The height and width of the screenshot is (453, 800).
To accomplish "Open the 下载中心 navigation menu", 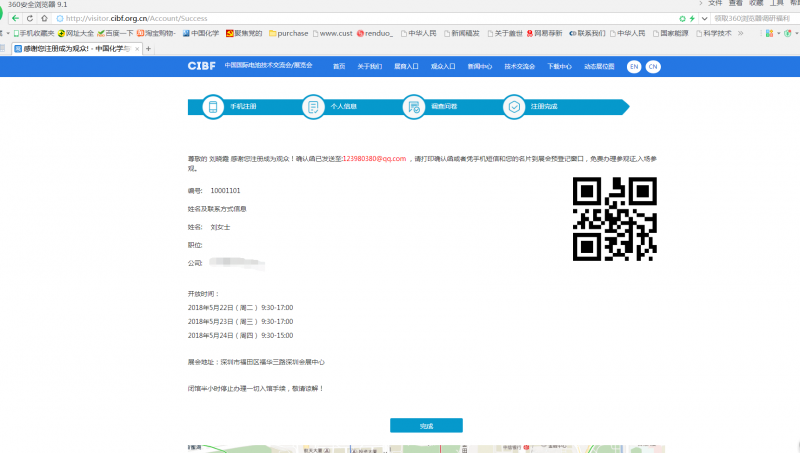I will [x=560, y=66].
